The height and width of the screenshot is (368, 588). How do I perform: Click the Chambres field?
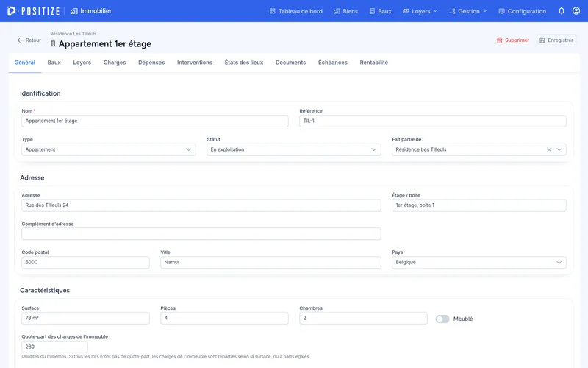pos(363,318)
